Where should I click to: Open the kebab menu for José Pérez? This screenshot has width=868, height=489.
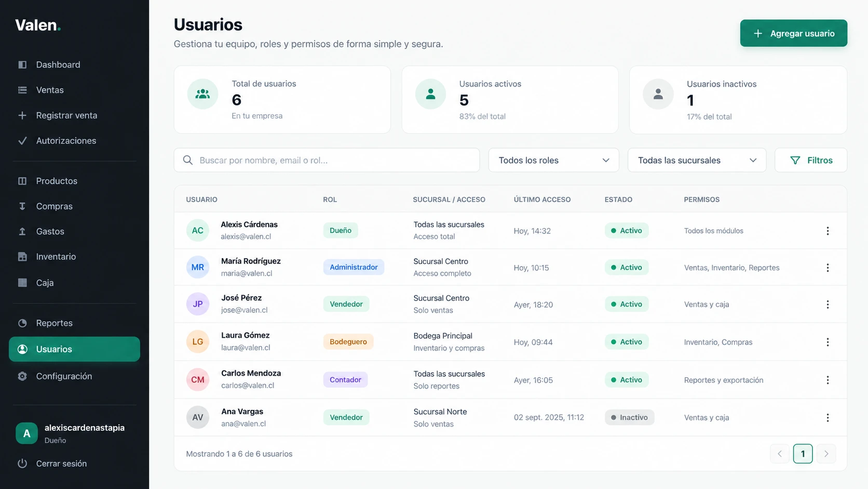828,305
